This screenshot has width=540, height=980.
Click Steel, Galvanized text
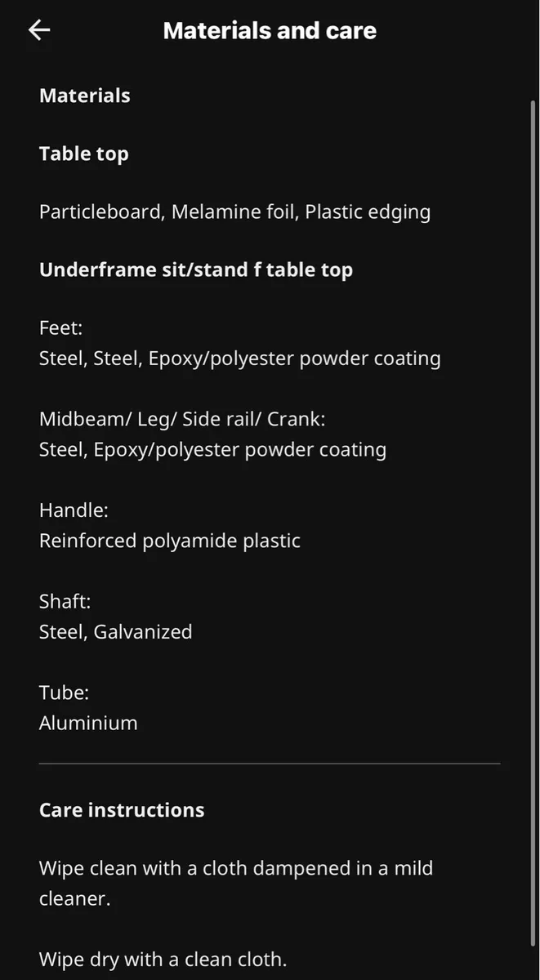pos(116,632)
